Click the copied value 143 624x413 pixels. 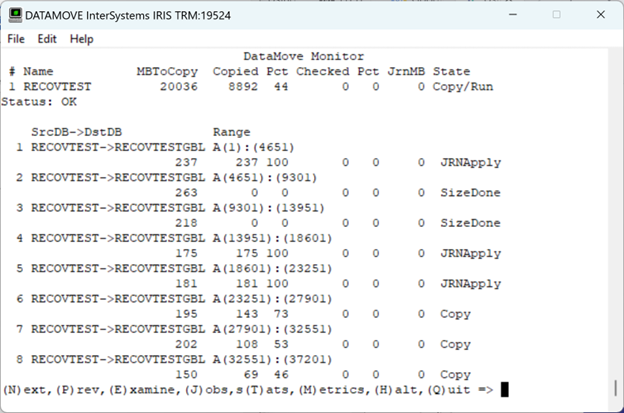247,314
